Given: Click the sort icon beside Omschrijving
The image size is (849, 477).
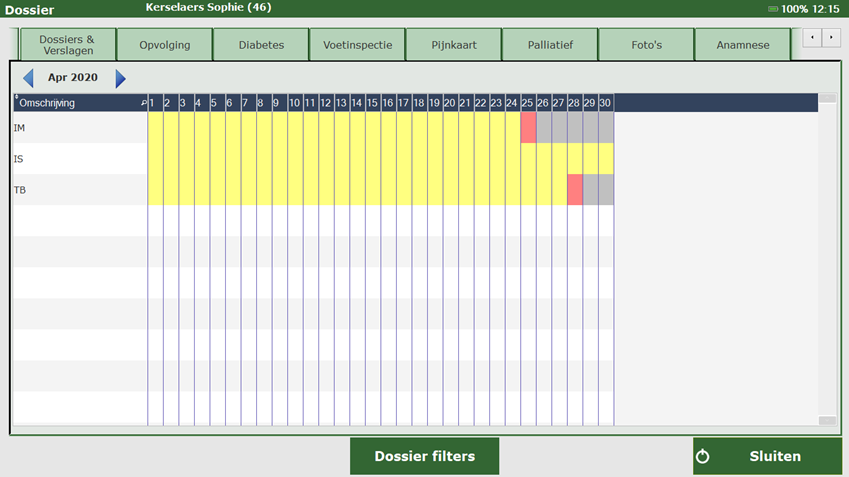Looking at the screenshot, I should pos(16,98).
